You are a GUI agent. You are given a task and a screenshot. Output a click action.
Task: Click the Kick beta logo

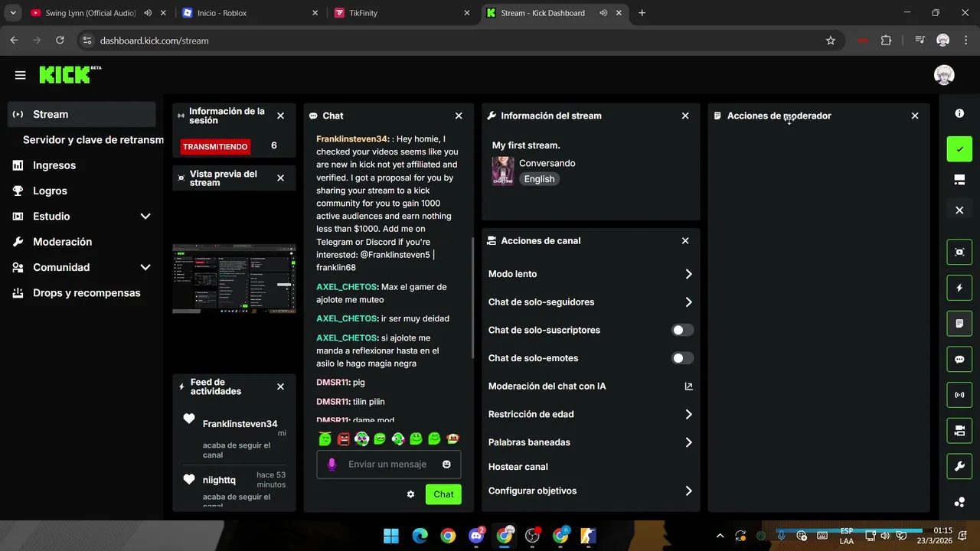point(70,74)
